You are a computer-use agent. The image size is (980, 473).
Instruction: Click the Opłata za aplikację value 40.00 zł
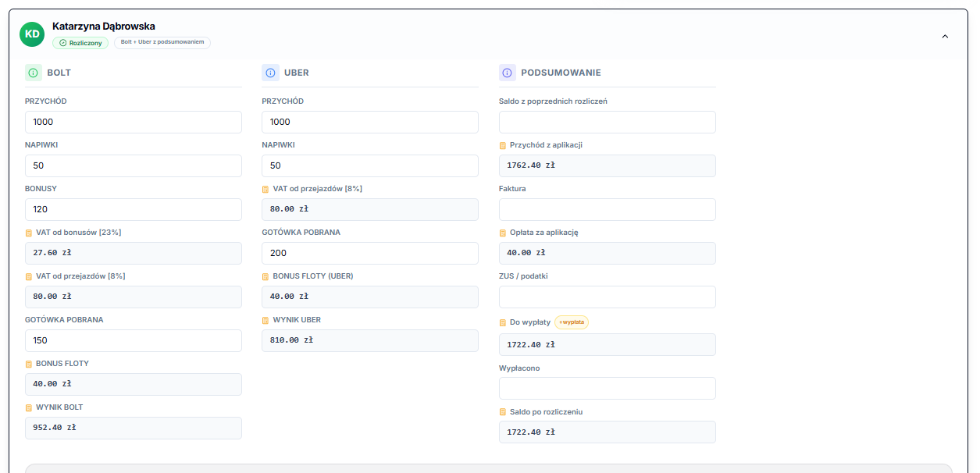point(608,253)
